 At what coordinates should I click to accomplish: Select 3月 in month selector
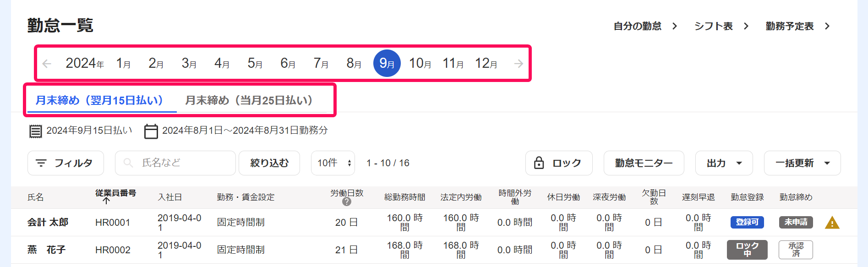(x=189, y=63)
